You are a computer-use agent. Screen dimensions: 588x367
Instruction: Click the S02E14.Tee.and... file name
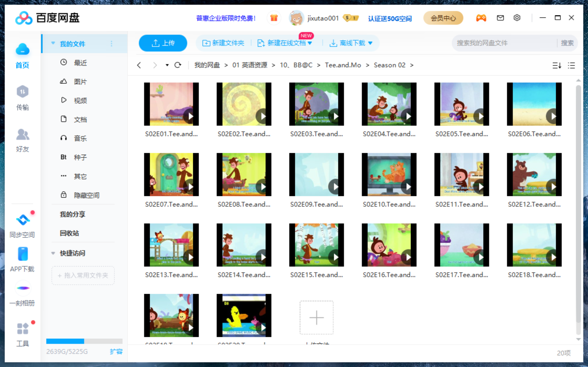click(244, 275)
